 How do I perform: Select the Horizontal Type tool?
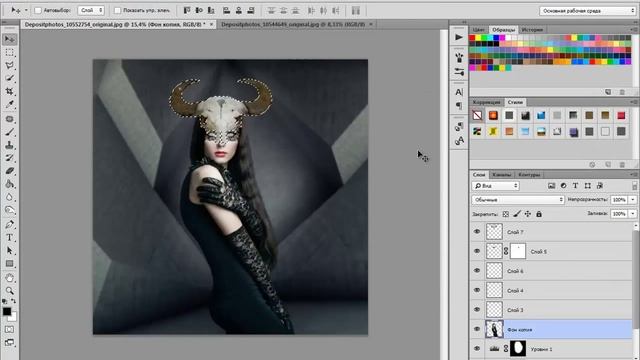(x=9, y=238)
